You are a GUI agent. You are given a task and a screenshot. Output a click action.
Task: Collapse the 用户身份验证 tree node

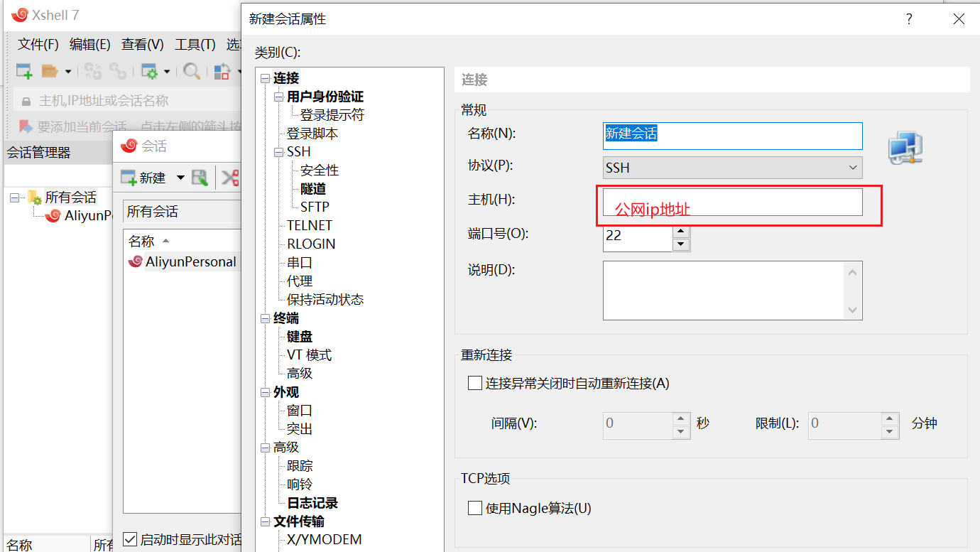pyautogui.click(x=278, y=97)
